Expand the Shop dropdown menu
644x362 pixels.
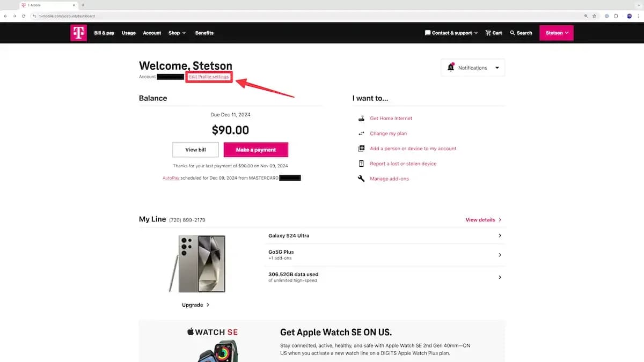[177, 33]
